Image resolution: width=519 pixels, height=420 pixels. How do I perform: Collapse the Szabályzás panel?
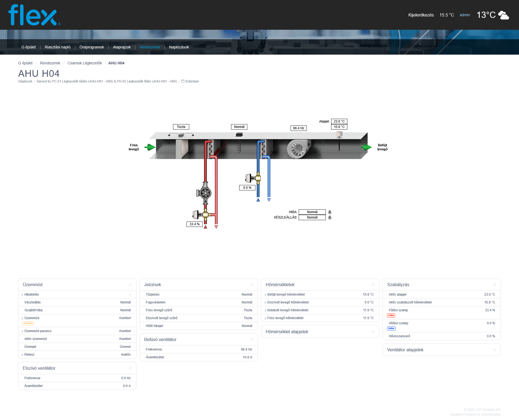click(494, 285)
